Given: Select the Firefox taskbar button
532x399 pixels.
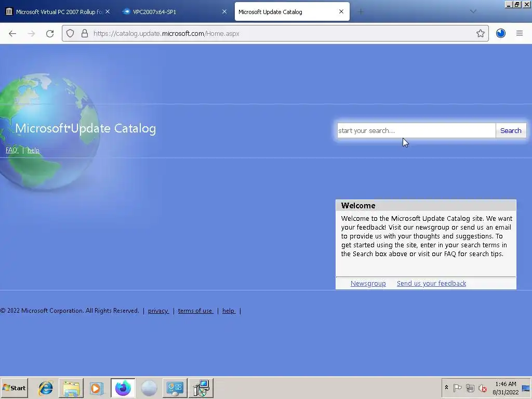Looking at the screenshot, I should (123, 388).
